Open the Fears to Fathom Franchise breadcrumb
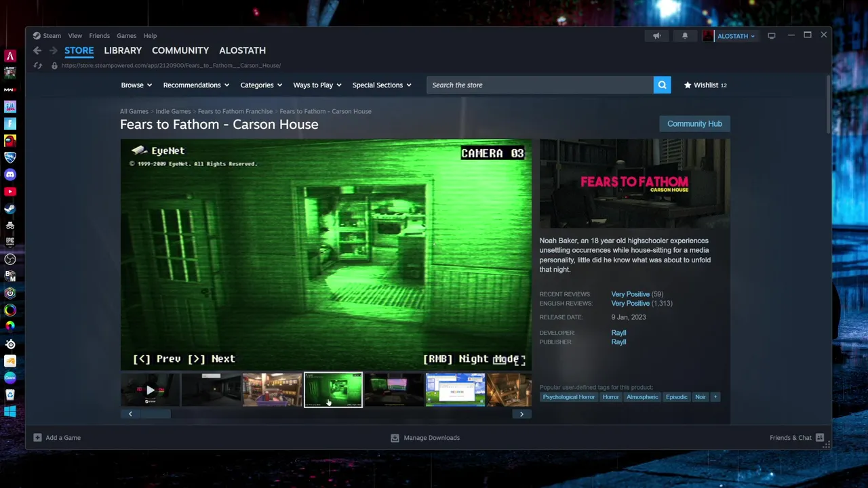Screen dimensions: 868x488 (235, 111)
